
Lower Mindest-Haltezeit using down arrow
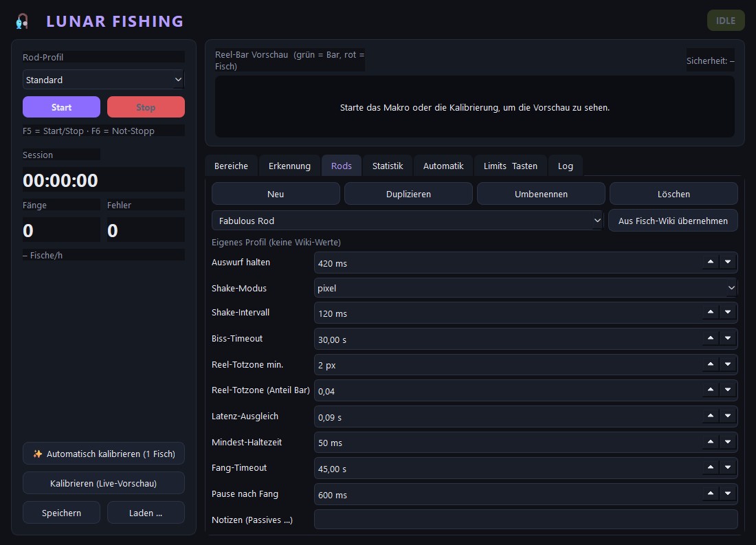[728, 442]
